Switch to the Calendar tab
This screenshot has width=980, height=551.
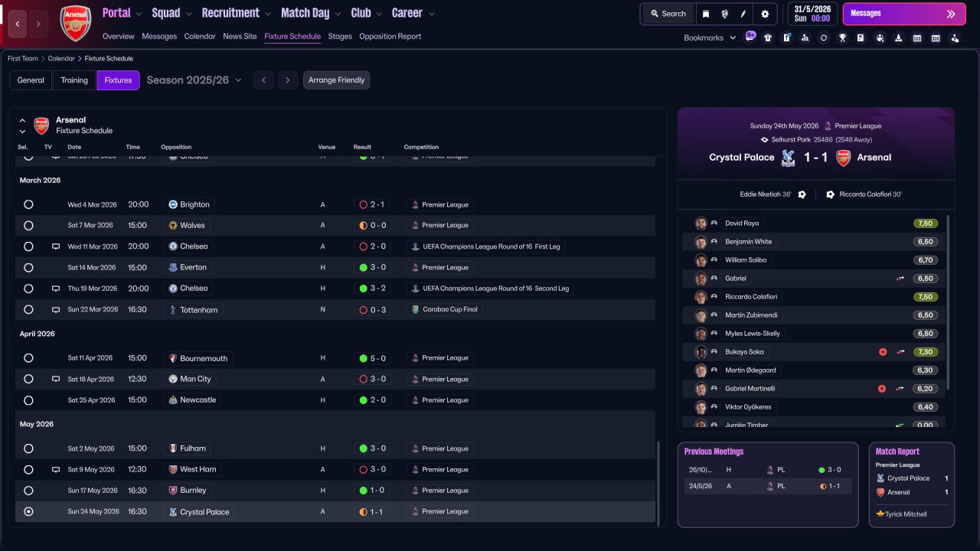[200, 36]
